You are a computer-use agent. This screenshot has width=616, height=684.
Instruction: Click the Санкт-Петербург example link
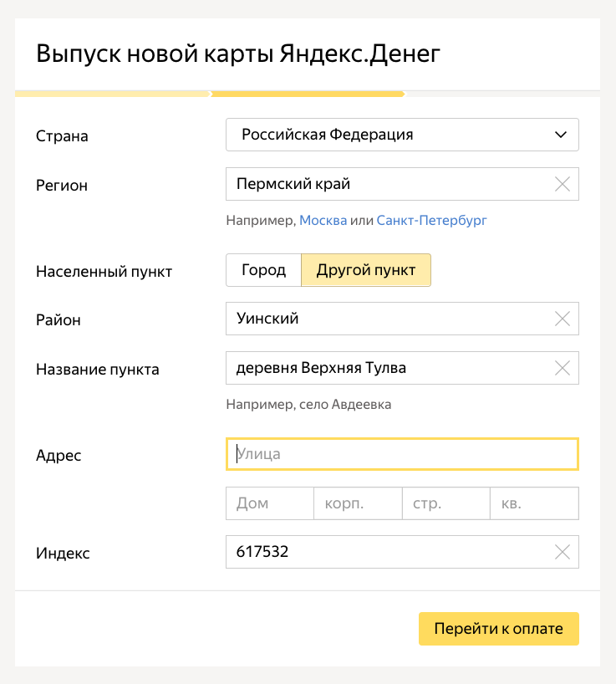click(430, 221)
